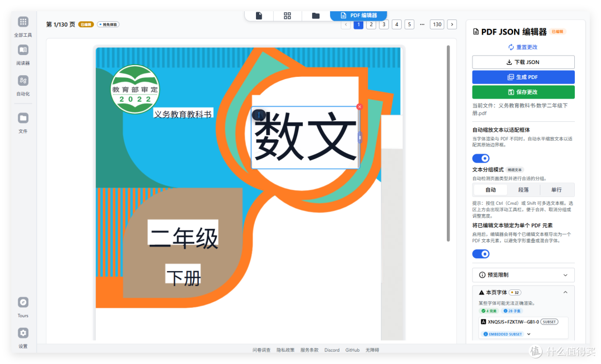Click the grid view icon in top bar
Image resolution: width=601 pixels, height=364 pixels.
tap(288, 16)
